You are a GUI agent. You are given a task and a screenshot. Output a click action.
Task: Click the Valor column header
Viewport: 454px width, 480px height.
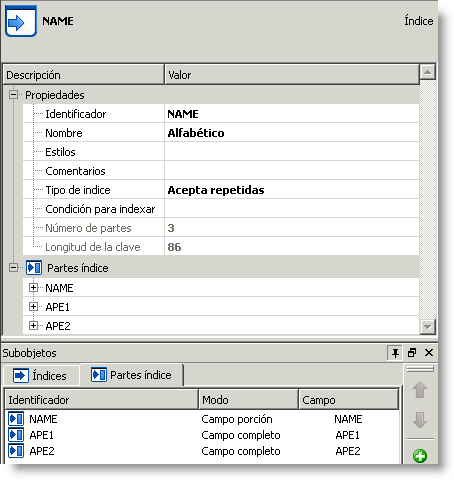tap(292, 75)
